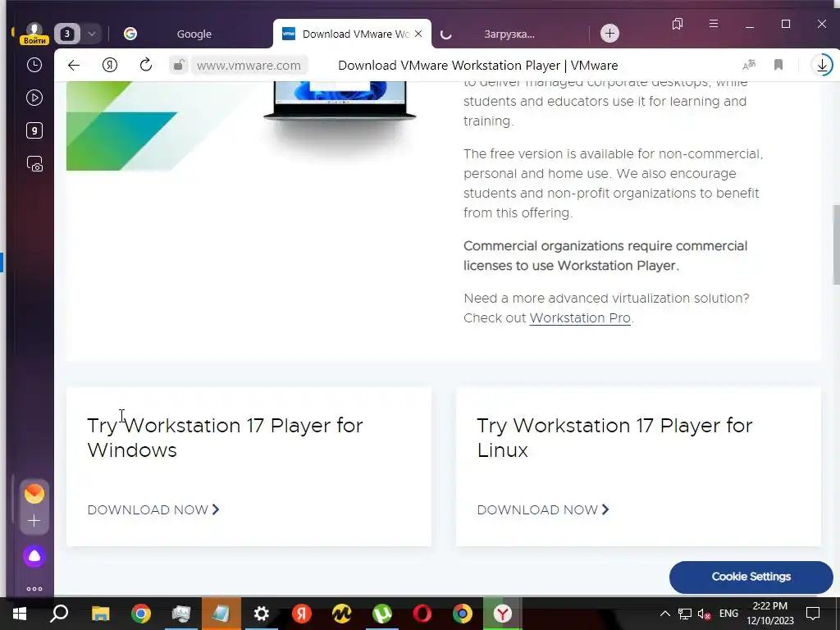This screenshot has width=840, height=630.
Task: Click the laptop product image
Action: [340, 100]
